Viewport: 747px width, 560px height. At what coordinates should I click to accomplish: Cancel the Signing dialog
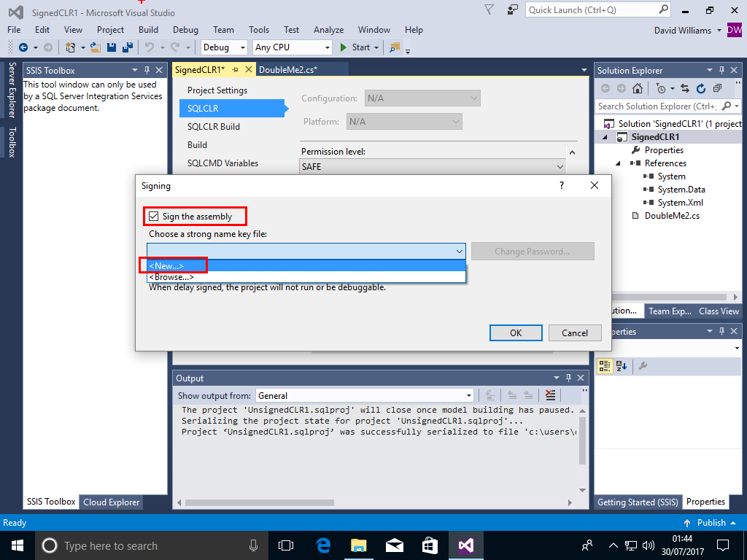(575, 332)
